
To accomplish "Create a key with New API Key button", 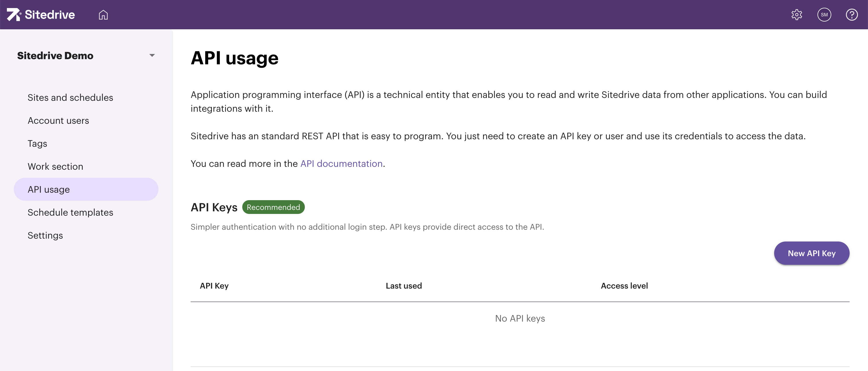I will [x=811, y=253].
